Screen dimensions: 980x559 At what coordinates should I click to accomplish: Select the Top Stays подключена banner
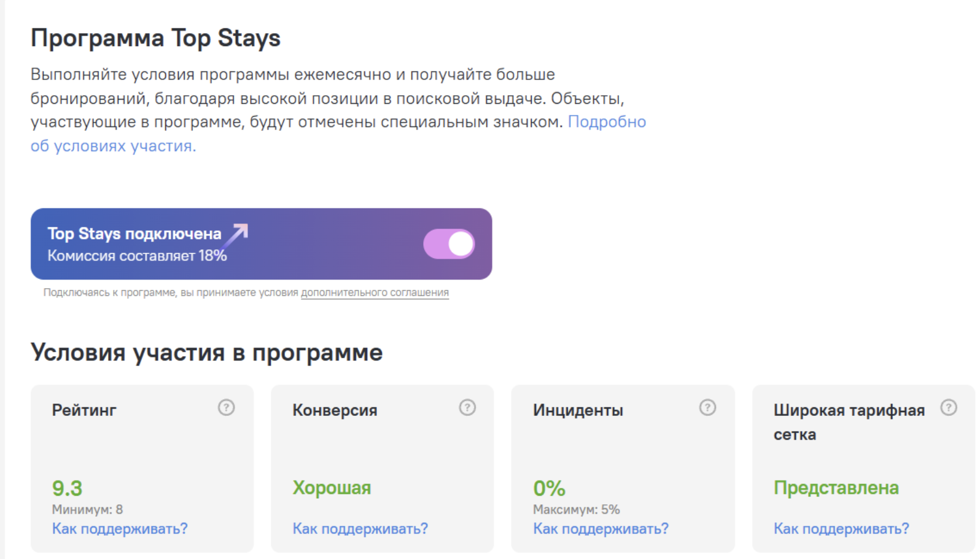(x=262, y=244)
